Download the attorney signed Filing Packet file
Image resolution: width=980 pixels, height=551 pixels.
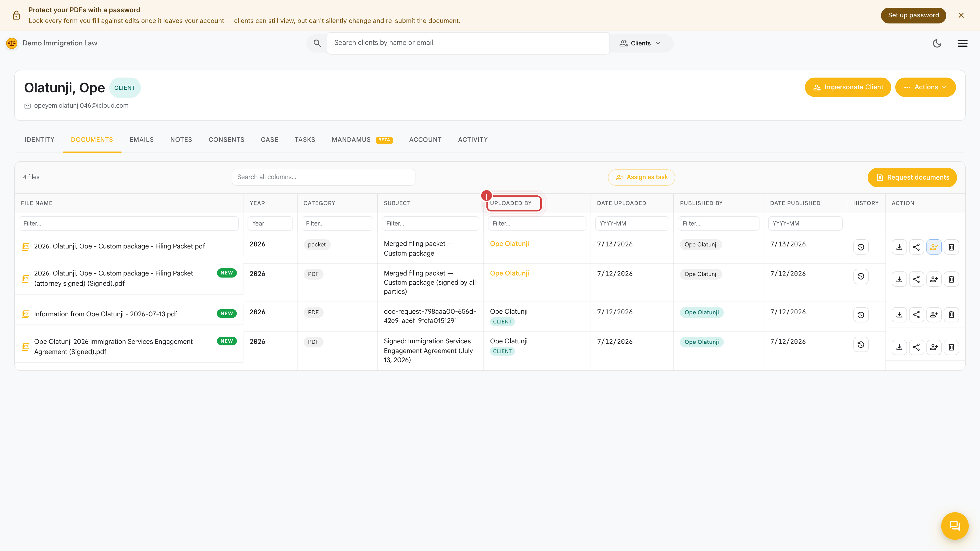(899, 279)
